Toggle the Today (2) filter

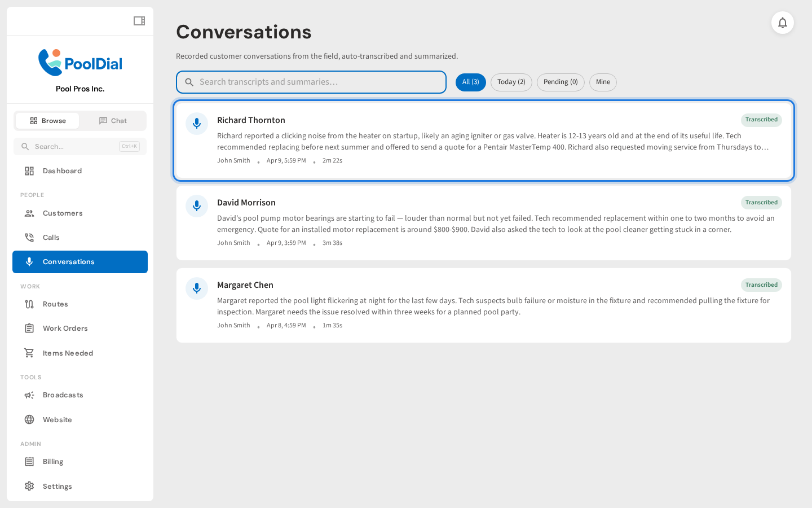[511, 82]
